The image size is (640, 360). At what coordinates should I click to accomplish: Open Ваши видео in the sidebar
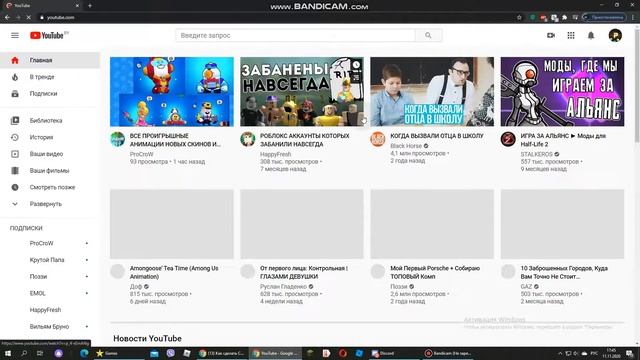point(50,154)
